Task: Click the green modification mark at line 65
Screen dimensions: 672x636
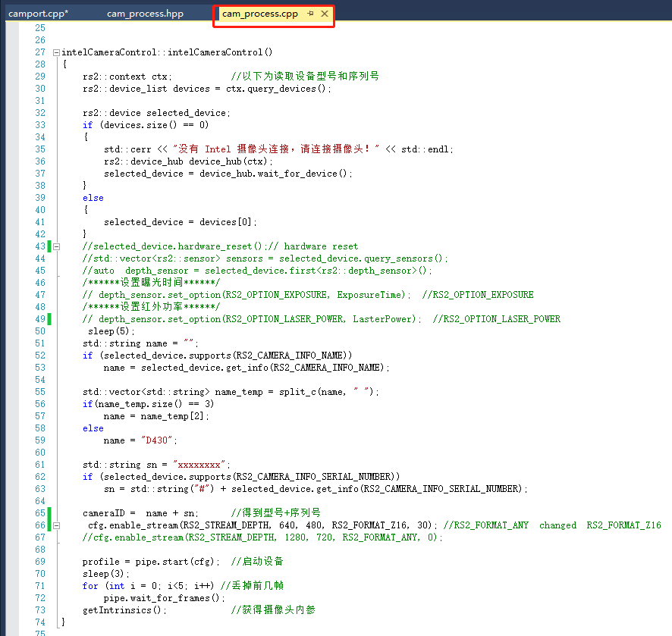Action: click(x=49, y=513)
